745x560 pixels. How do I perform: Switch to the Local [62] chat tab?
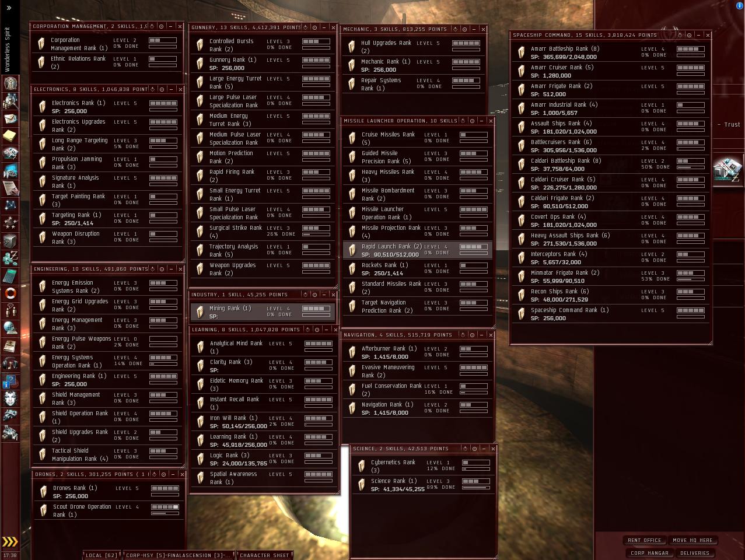click(x=101, y=555)
